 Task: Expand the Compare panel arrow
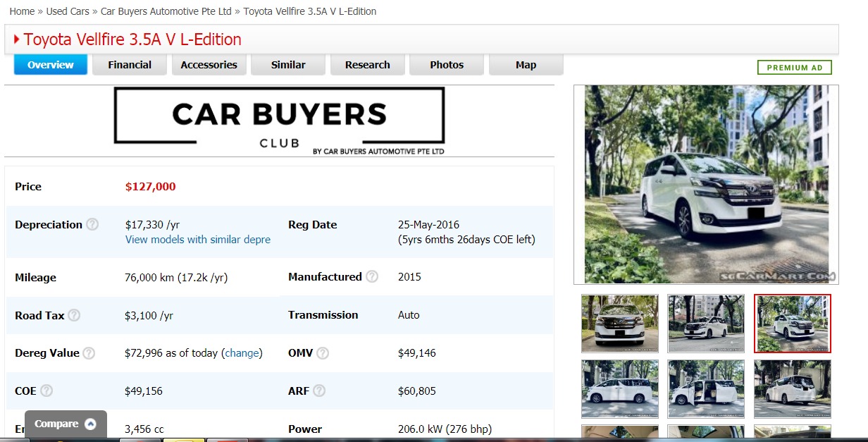pyautogui.click(x=90, y=424)
